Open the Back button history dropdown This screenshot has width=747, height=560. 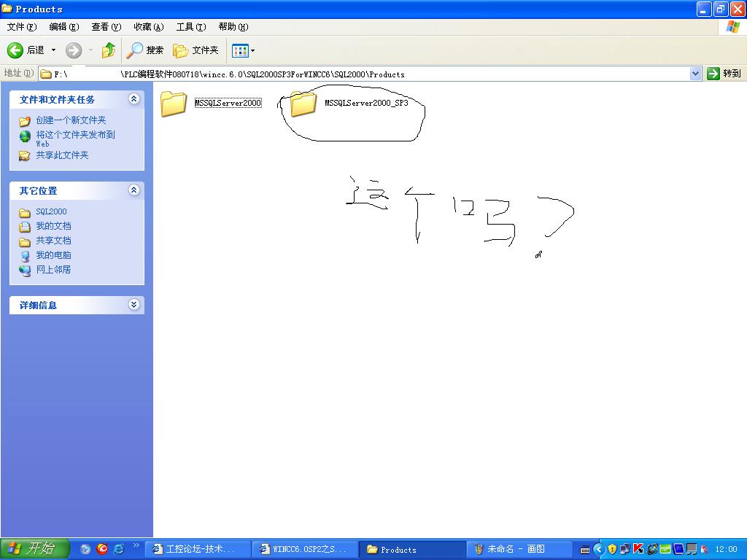click(54, 50)
